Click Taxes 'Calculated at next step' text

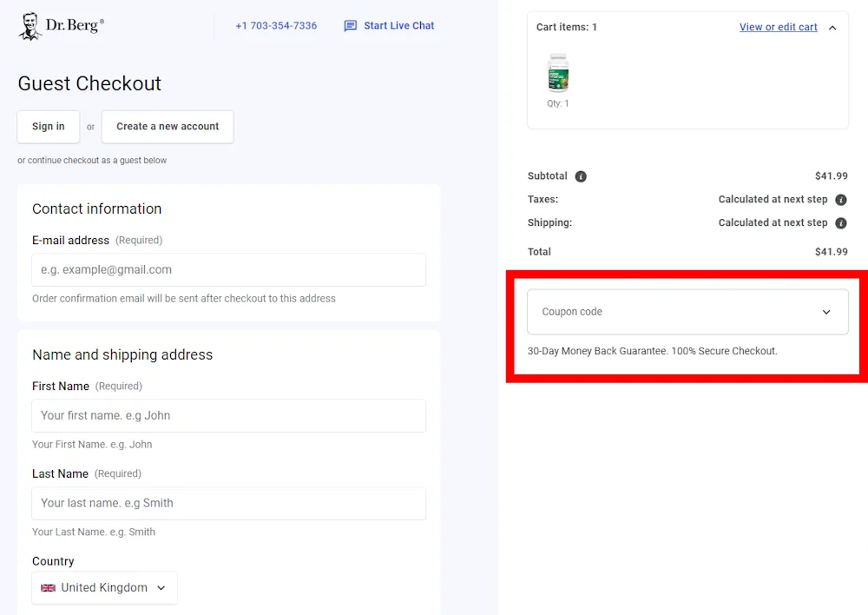coord(773,199)
